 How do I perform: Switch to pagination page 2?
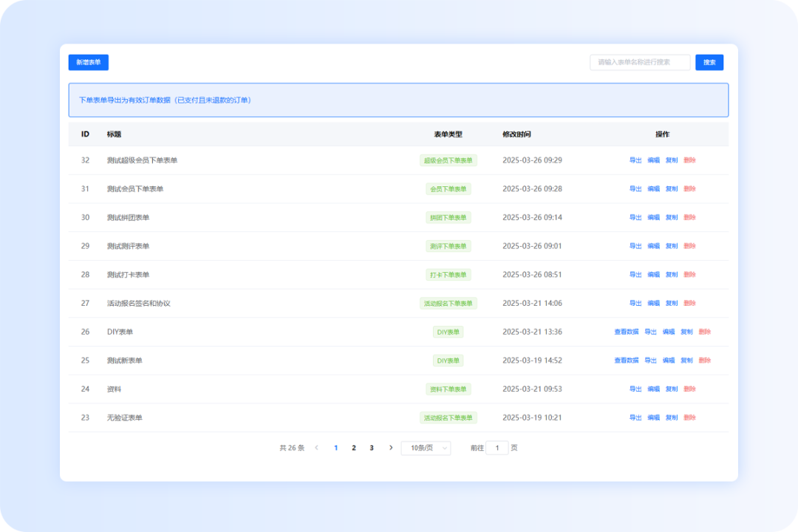354,448
